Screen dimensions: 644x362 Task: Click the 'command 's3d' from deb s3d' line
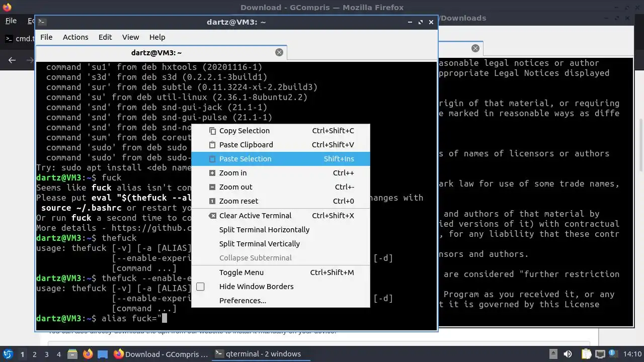(x=157, y=77)
